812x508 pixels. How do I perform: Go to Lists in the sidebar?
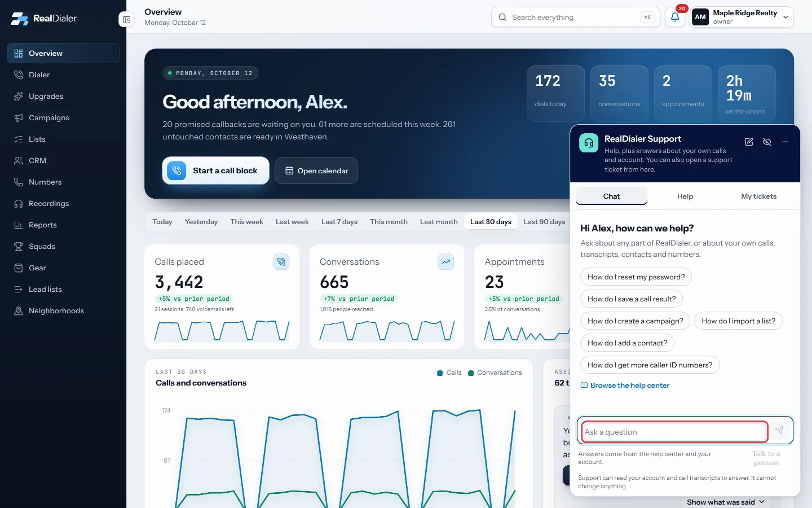[x=63, y=139]
